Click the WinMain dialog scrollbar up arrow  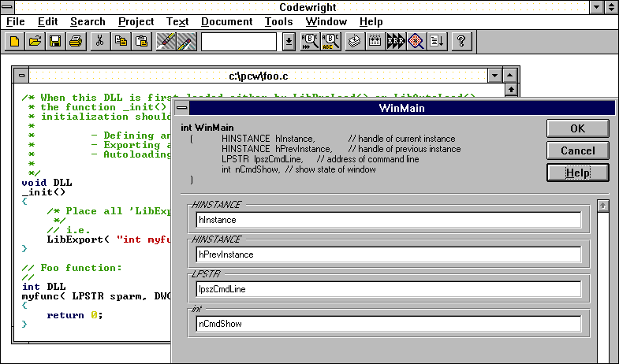pyautogui.click(x=602, y=206)
